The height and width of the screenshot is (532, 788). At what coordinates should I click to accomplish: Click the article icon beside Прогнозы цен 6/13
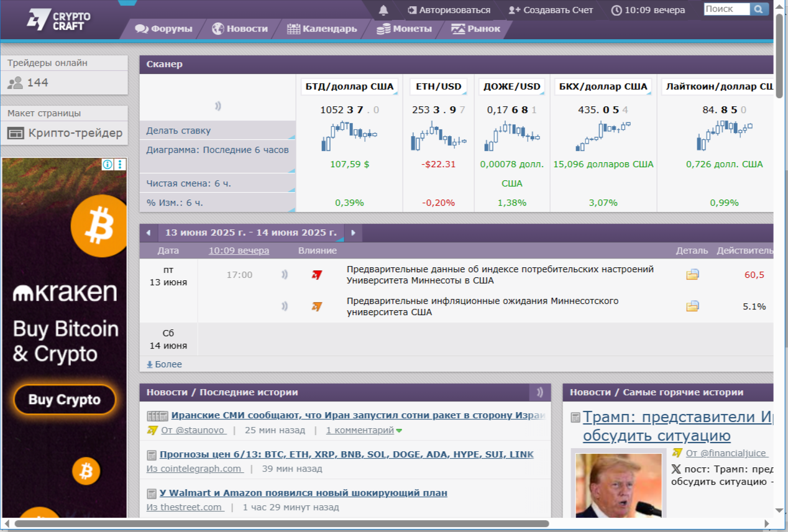point(152,455)
